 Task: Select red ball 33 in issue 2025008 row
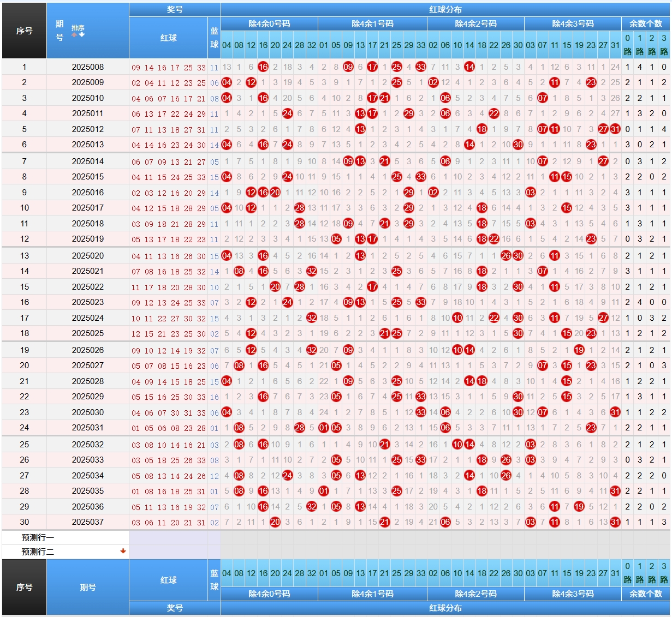[x=421, y=67]
